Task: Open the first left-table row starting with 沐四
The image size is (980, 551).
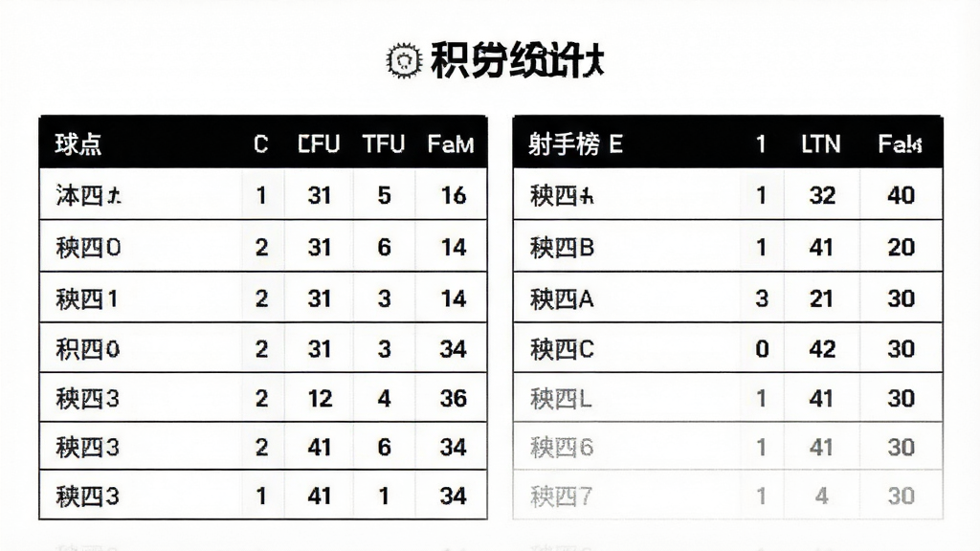Action: coord(263,194)
